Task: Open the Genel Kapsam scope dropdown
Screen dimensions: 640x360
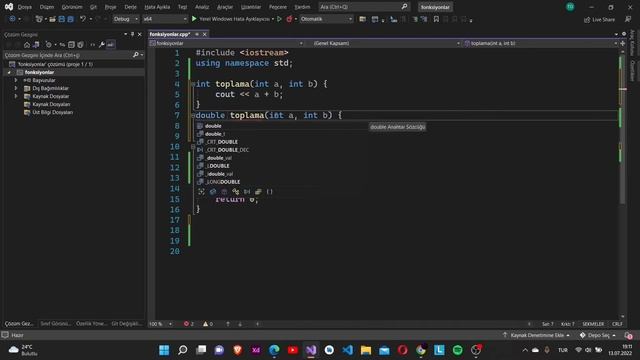Action: click(387, 43)
